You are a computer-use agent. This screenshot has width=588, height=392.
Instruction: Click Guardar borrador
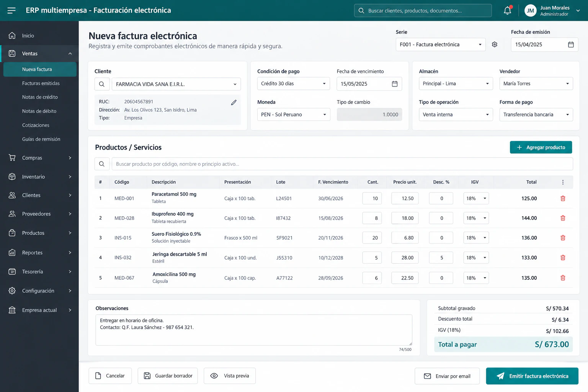(168, 376)
